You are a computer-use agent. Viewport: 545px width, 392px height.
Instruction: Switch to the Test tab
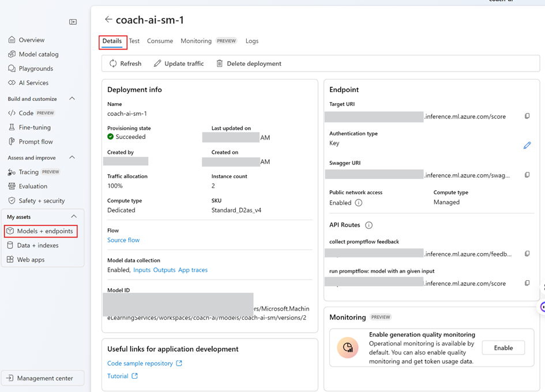point(134,41)
